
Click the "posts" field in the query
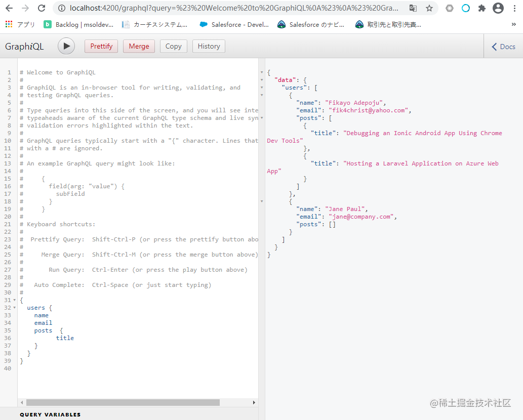pyautogui.click(x=43, y=330)
